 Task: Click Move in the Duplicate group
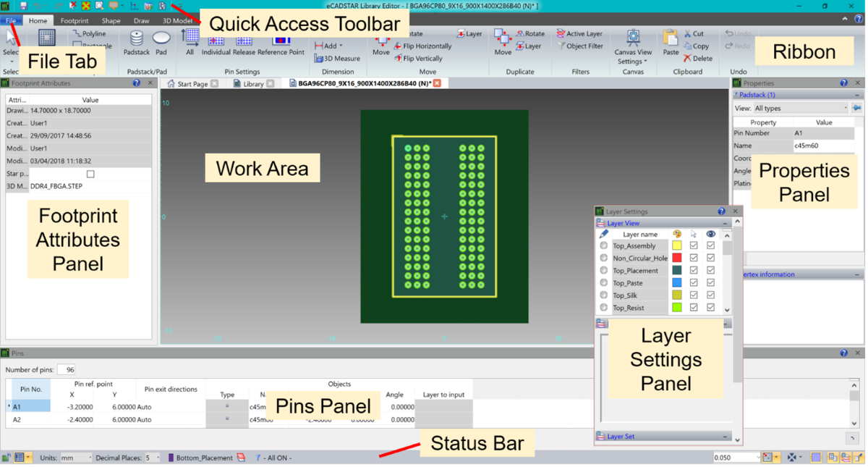(x=503, y=42)
